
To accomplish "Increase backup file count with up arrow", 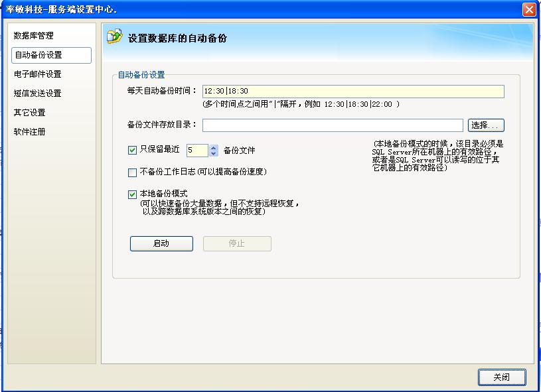I will pyautogui.click(x=214, y=147).
